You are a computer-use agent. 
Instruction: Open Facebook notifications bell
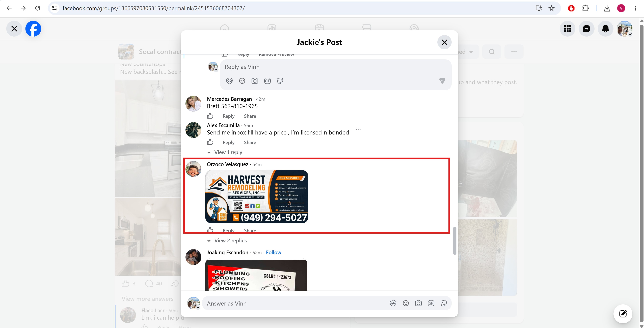(605, 29)
